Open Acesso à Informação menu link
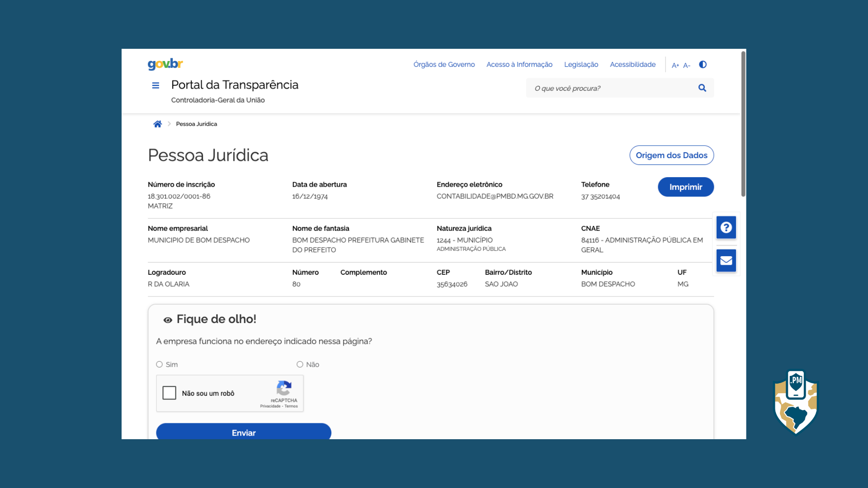The image size is (868, 488). click(519, 65)
